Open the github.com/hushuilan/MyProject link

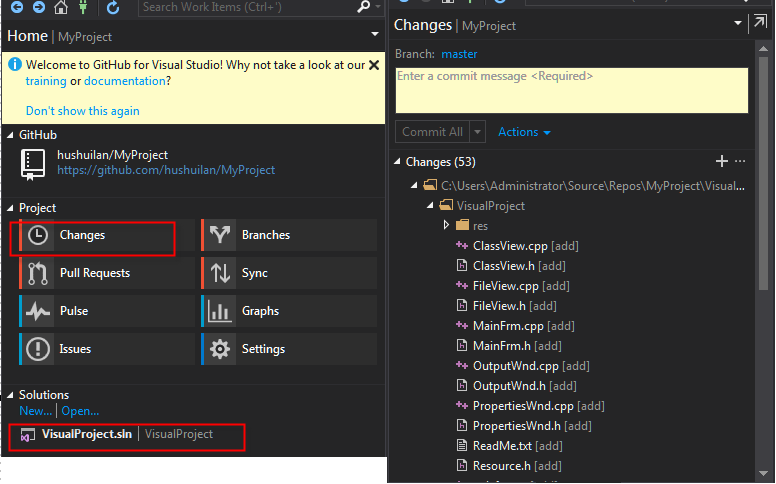(166, 170)
